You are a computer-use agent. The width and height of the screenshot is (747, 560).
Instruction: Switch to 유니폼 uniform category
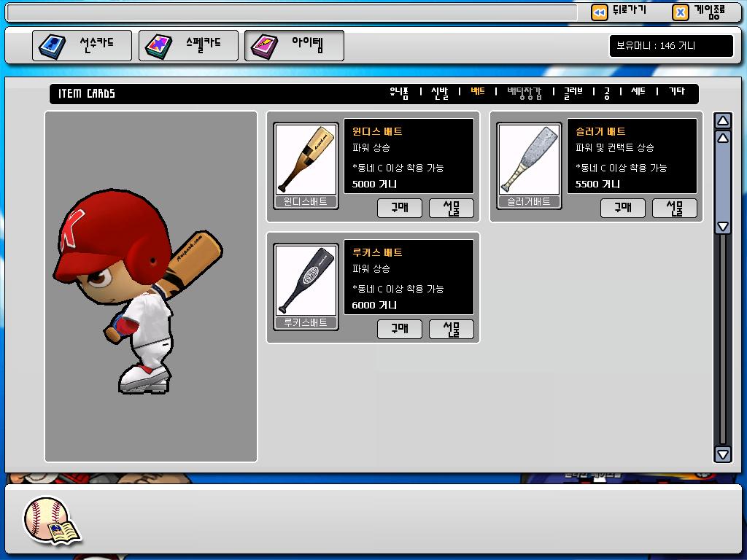(x=399, y=93)
